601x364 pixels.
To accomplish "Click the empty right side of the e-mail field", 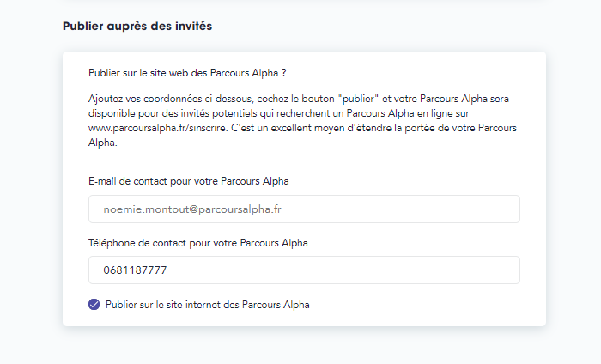I will pos(422,209).
